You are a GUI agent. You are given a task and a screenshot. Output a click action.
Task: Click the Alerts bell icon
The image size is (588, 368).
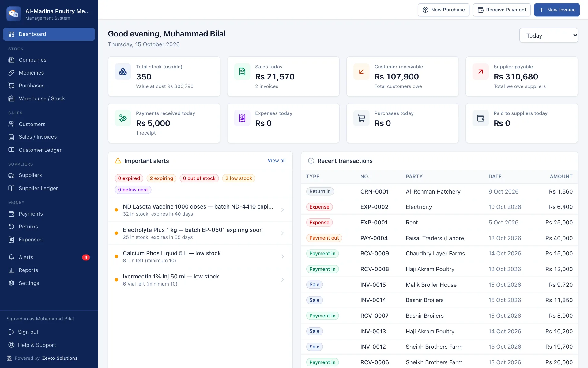(11, 257)
